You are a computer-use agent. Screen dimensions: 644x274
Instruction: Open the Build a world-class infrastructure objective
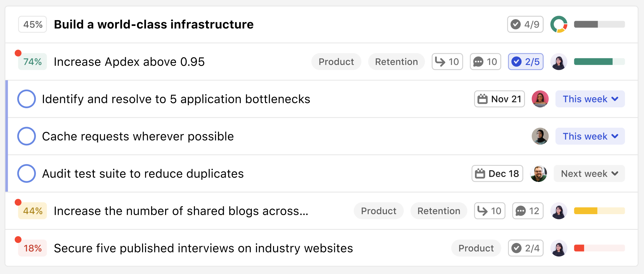point(154,24)
